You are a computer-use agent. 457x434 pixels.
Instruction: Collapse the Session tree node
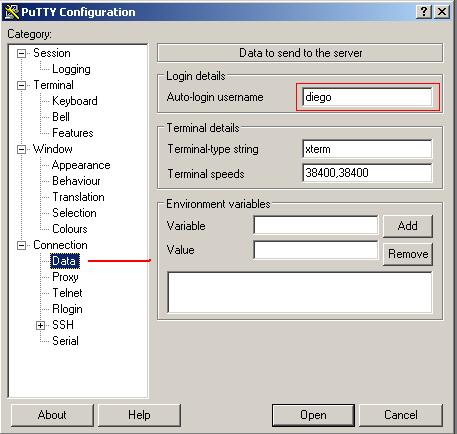(x=21, y=53)
